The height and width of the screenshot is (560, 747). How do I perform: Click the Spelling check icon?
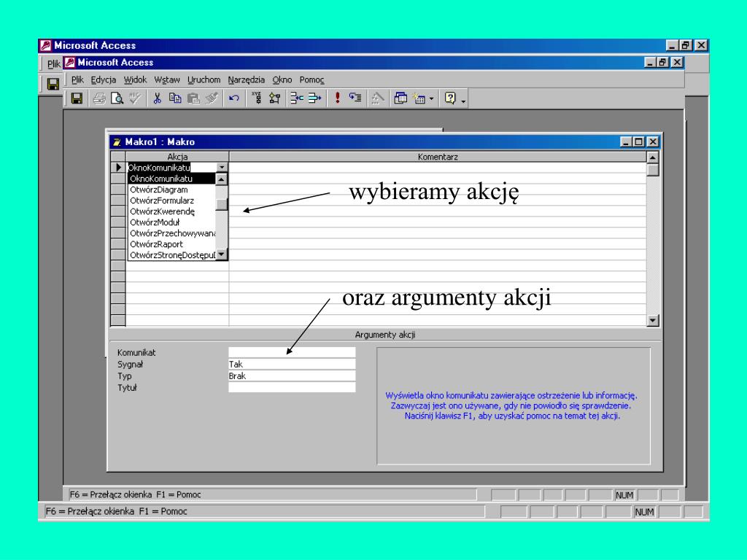tap(135, 98)
